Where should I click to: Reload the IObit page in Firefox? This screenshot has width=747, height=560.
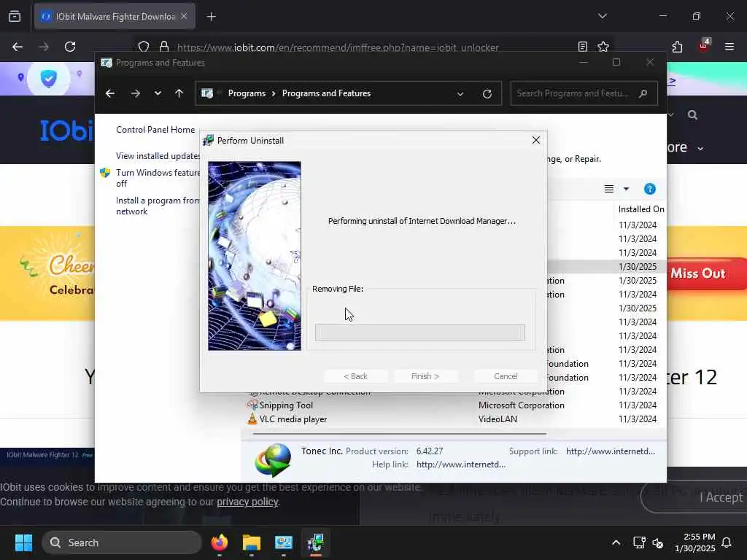point(70,47)
